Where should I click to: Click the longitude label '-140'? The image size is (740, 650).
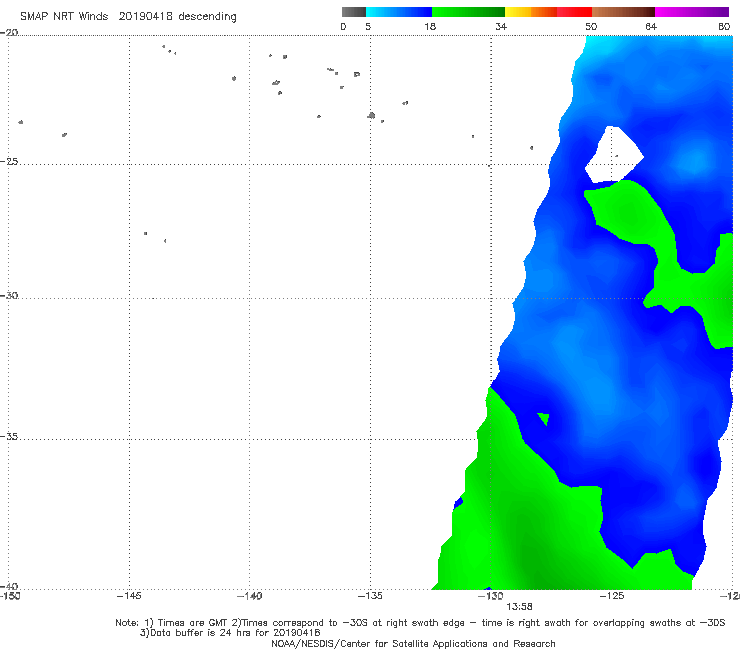[x=249, y=596]
